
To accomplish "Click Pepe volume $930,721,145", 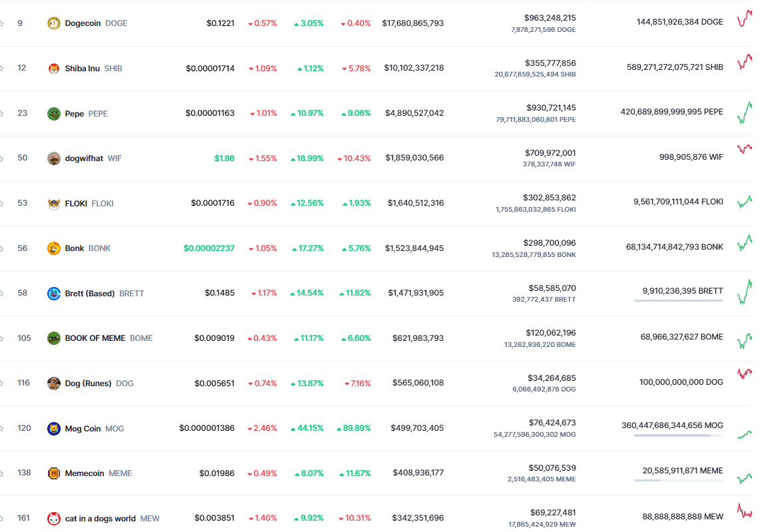I will [551, 108].
